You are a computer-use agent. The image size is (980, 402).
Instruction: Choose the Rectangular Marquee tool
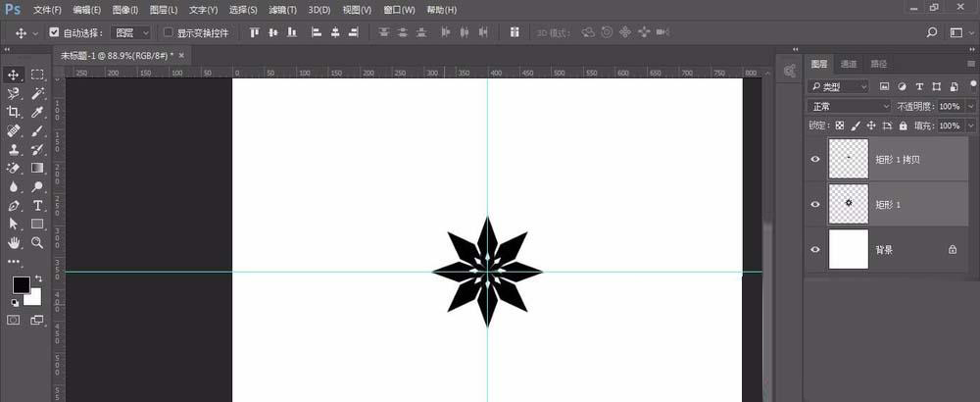coord(38,75)
